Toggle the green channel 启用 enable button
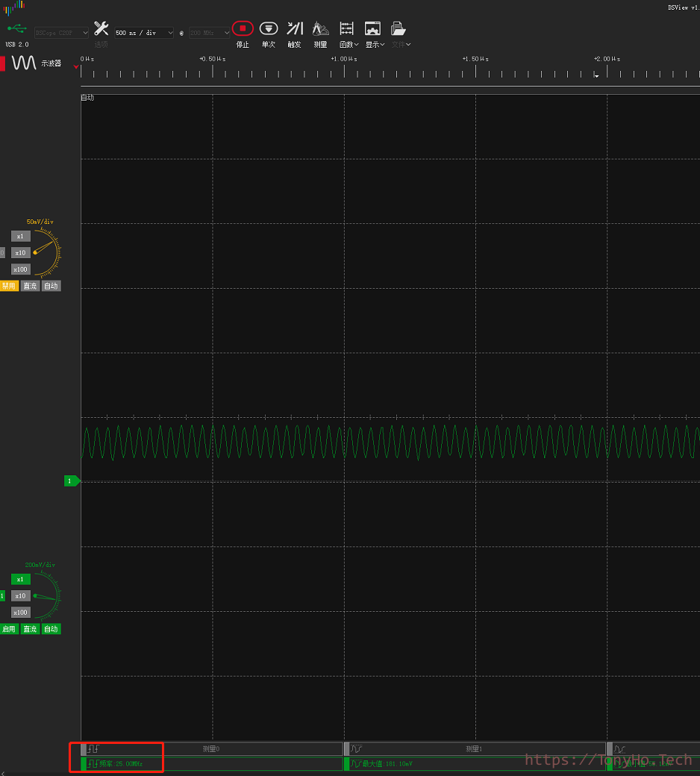700x776 pixels. (x=9, y=629)
